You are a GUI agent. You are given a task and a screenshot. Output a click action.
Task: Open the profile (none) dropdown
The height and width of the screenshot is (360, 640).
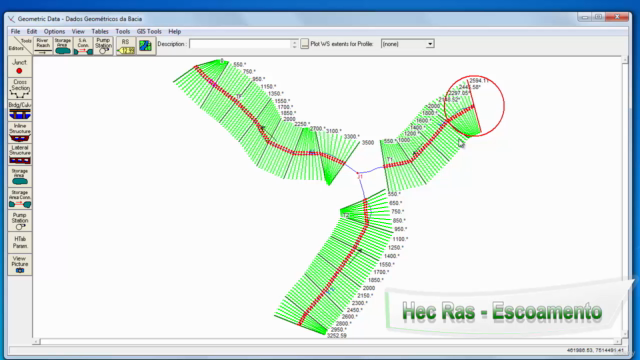tap(430, 44)
